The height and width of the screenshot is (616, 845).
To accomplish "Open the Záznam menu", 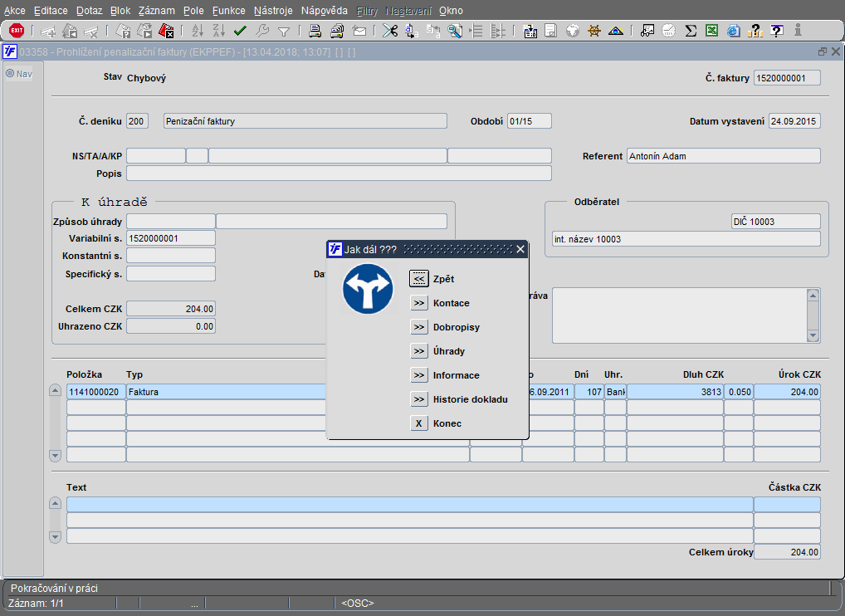I will point(156,11).
